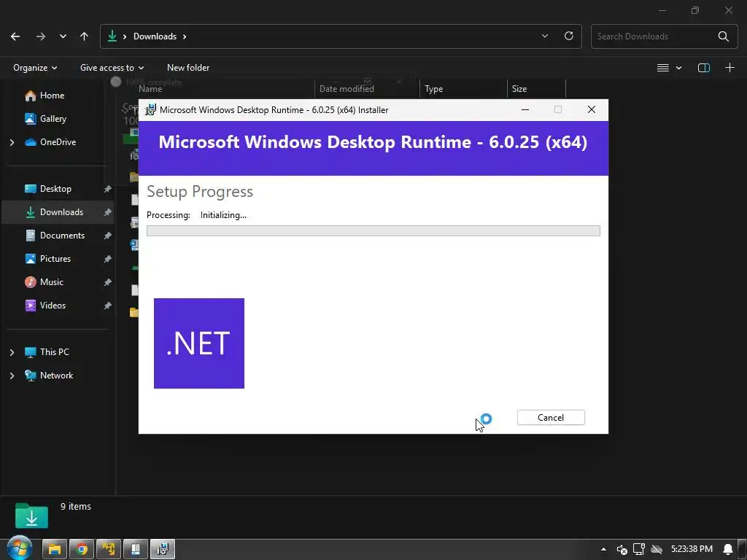Open the Start menu orb
This screenshot has width=747, height=560.
pos(19,549)
